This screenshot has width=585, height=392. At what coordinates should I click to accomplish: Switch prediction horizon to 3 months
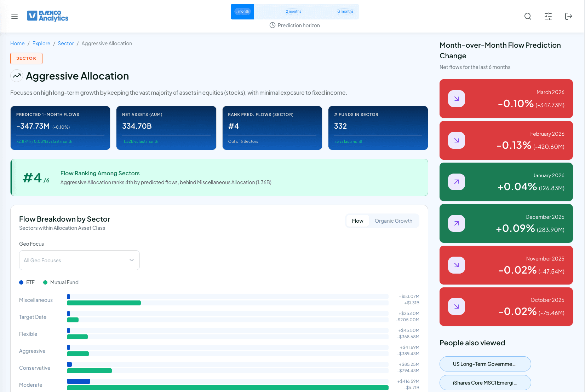click(x=345, y=12)
